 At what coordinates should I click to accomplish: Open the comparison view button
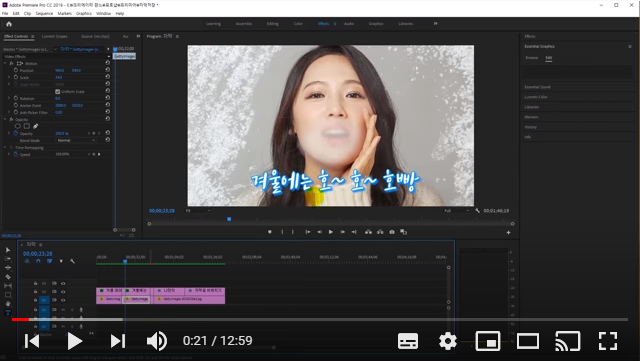403,232
